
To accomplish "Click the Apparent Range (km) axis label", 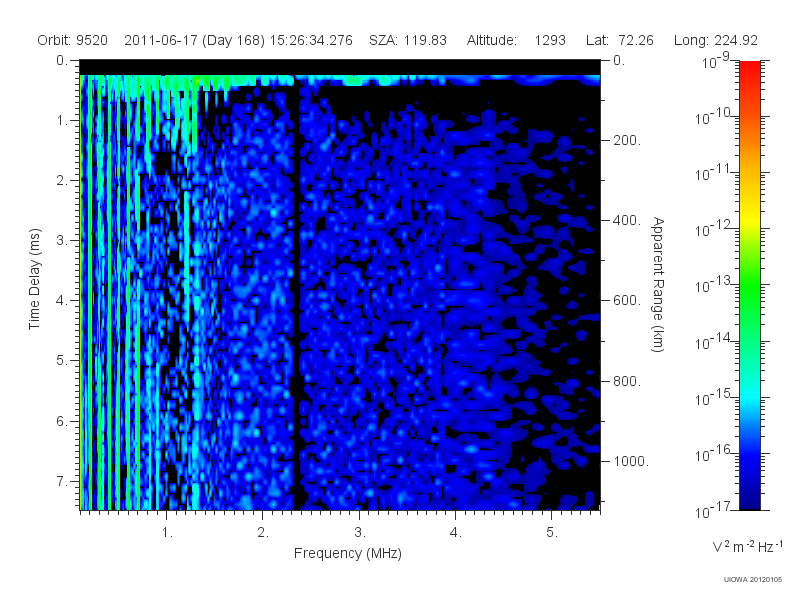I will (658, 285).
